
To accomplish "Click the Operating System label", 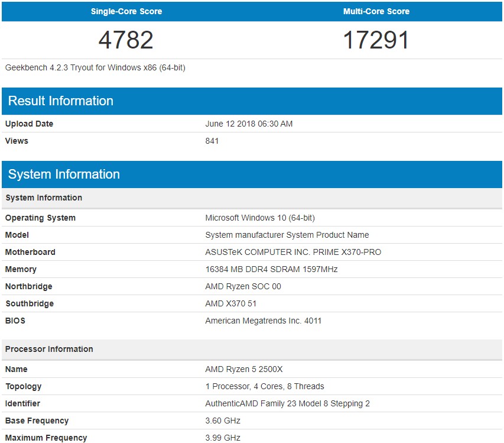I will click(40, 218).
